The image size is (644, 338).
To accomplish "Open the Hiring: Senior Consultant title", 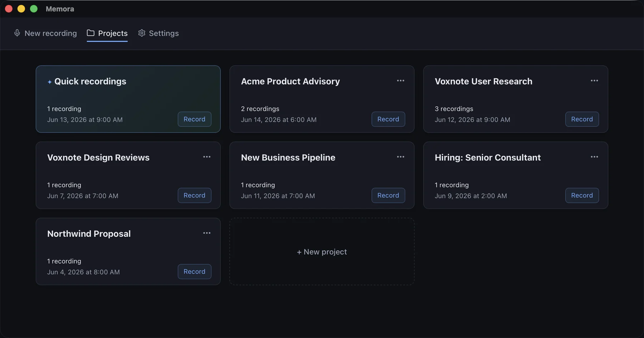I will [488, 158].
